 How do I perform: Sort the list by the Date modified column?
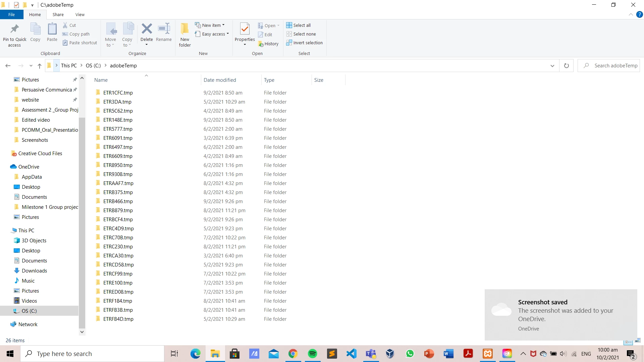click(220, 80)
